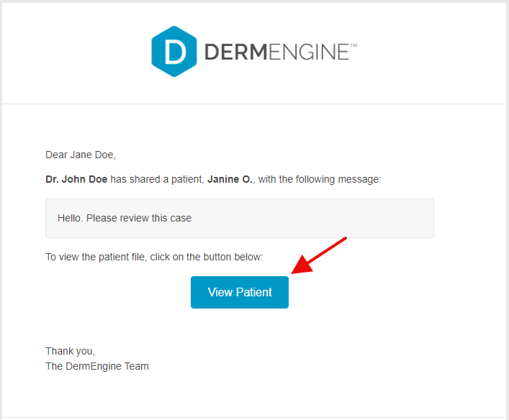Click the text Hello. Please review this case
The width and height of the screenshot is (509, 420).
click(x=125, y=218)
